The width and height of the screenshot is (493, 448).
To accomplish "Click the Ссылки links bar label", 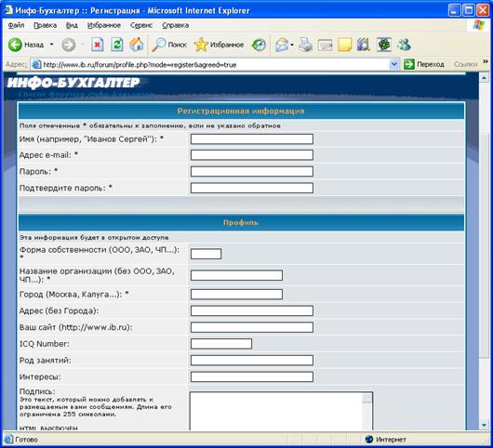I will [465, 64].
